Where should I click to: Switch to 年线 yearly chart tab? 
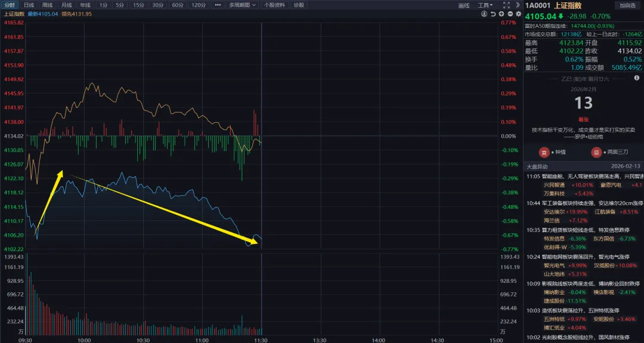click(85, 5)
